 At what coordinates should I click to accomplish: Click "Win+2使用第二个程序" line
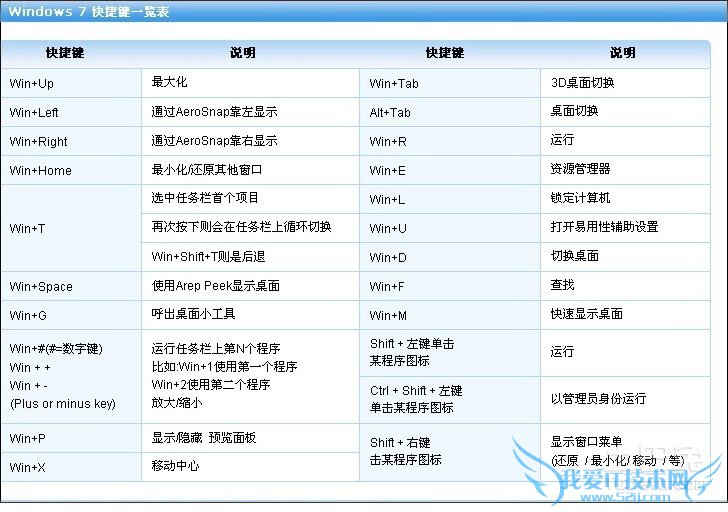pyautogui.click(x=211, y=384)
